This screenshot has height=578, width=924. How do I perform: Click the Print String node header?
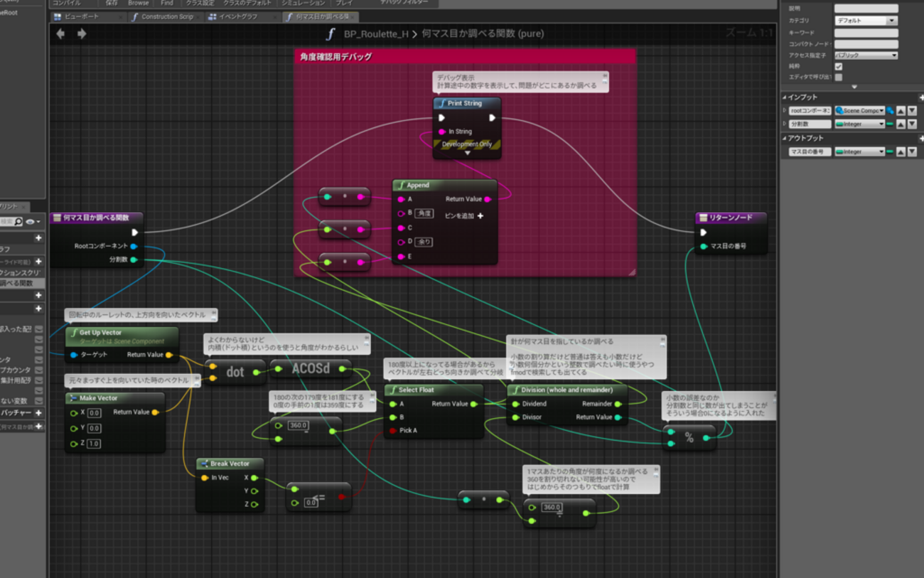point(466,104)
